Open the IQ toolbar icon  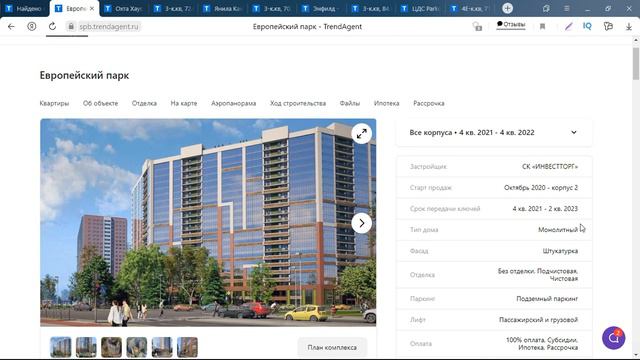[587, 26]
